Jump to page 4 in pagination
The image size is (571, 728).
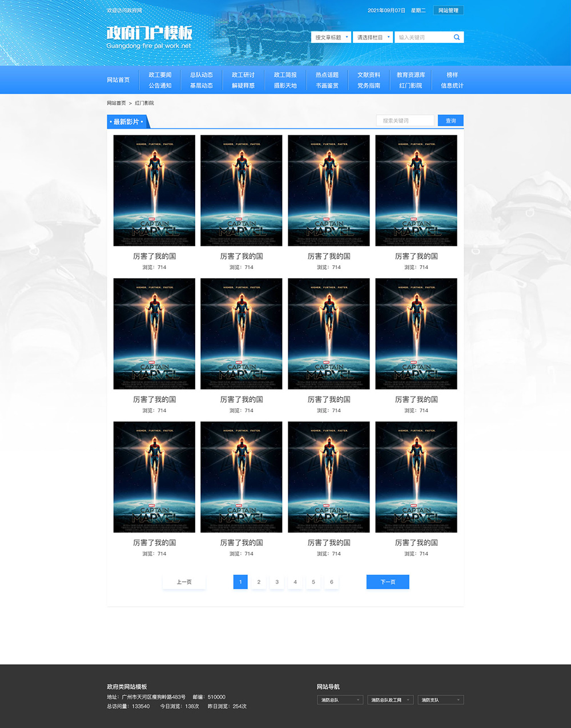(x=295, y=582)
